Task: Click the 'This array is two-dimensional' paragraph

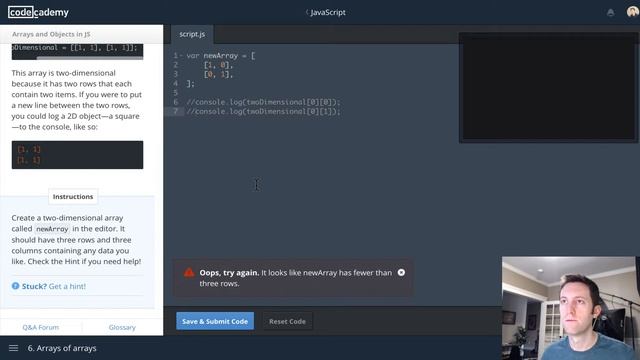Action: point(77,100)
